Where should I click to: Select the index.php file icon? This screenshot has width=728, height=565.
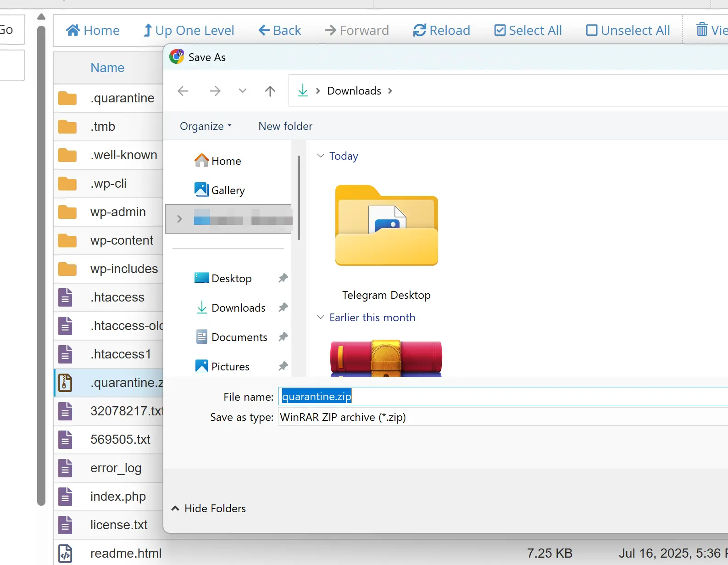point(66,497)
